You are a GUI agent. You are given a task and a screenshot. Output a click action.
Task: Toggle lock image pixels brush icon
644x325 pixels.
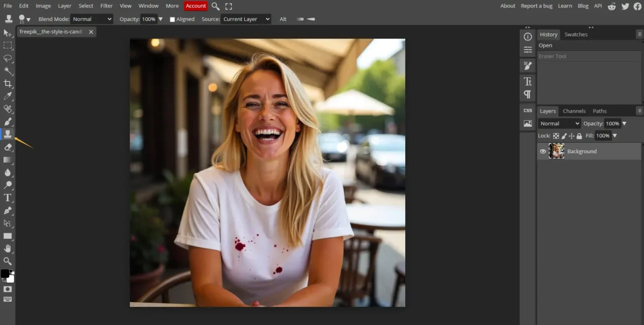[x=563, y=136]
